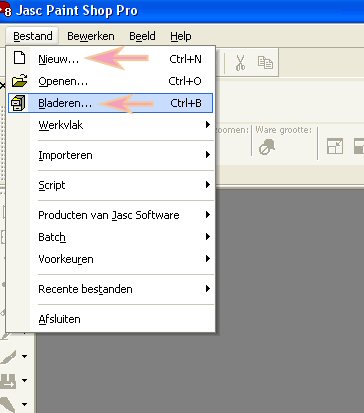Expand Recente bestanden submenu
This screenshot has width=364, height=413.
pos(110,289)
